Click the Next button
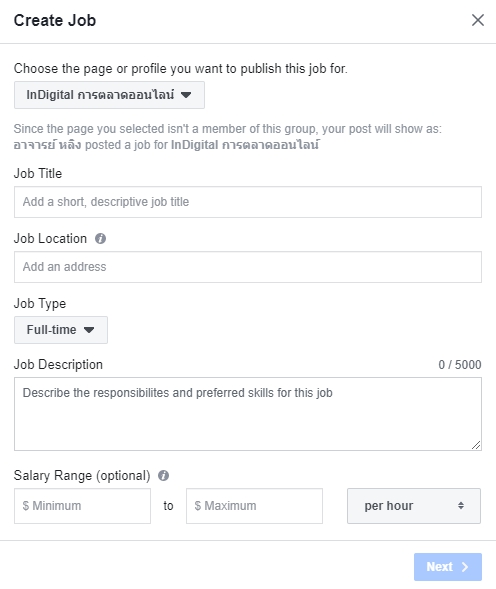The height and width of the screenshot is (589, 496). click(448, 567)
